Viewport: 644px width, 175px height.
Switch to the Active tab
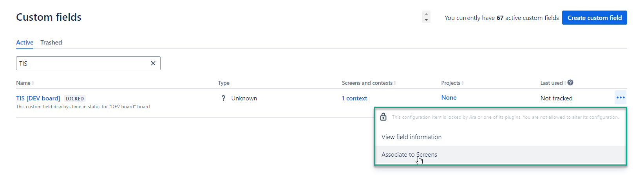(25, 42)
